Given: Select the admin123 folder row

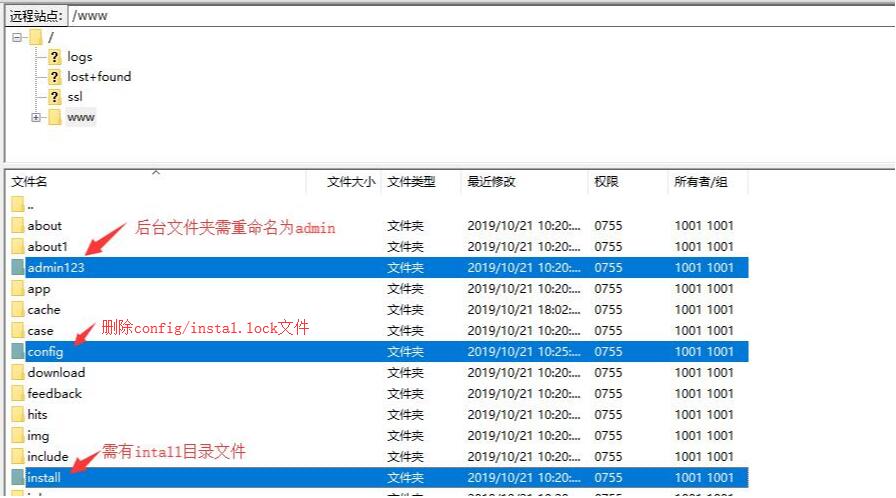Looking at the screenshot, I should (379, 268).
